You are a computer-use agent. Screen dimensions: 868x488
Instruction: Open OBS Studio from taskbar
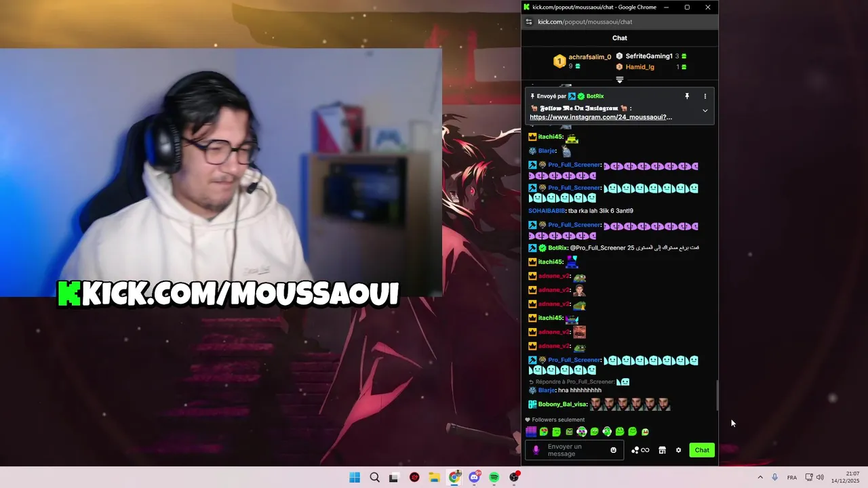[x=515, y=477]
